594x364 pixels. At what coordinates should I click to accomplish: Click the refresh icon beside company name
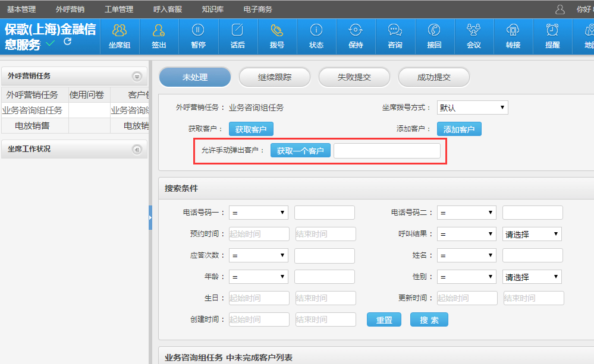[x=67, y=42]
